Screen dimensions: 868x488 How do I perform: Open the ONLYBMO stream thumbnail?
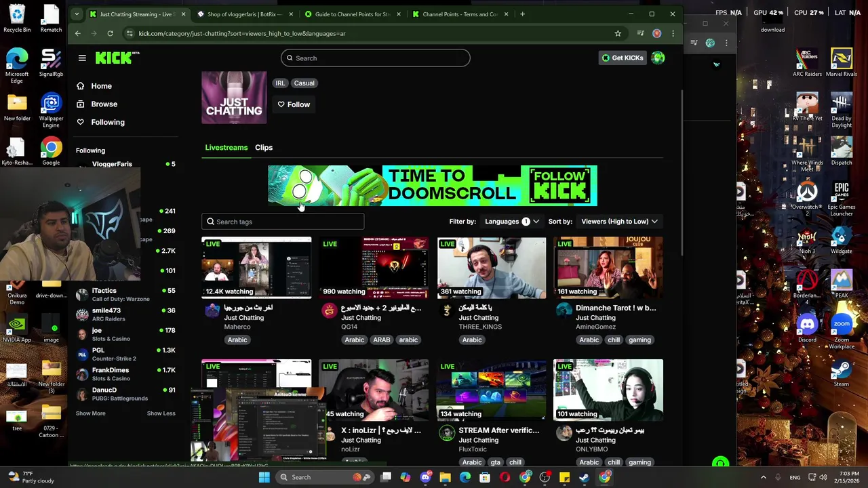pyautogui.click(x=608, y=390)
